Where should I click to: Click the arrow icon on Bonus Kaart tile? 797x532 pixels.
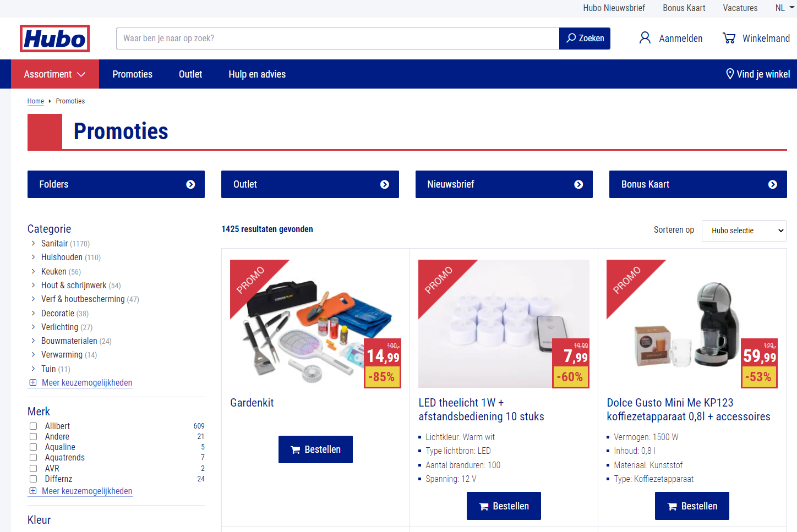[x=773, y=184]
